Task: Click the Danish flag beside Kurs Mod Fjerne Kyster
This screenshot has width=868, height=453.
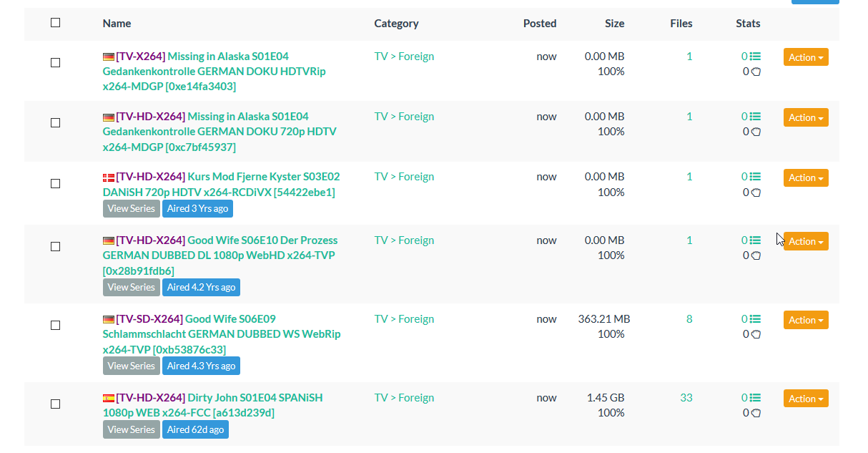Action: click(109, 177)
